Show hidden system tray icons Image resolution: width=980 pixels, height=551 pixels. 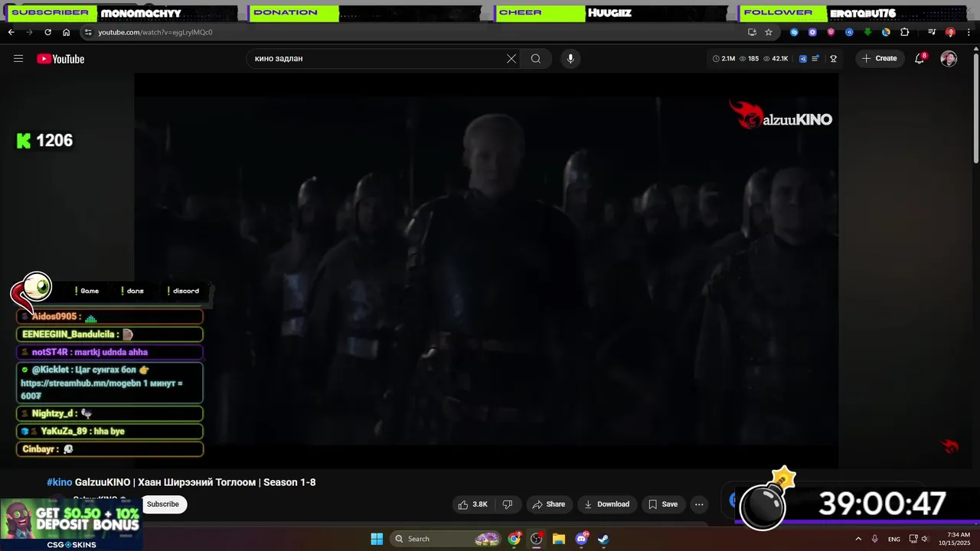click(x=858, y=539)
